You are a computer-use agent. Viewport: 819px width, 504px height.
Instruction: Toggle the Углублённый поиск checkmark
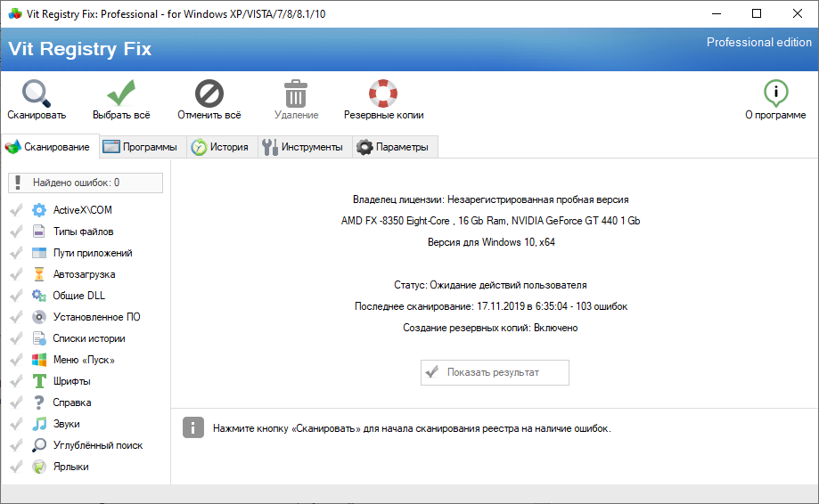click(16, 445)
